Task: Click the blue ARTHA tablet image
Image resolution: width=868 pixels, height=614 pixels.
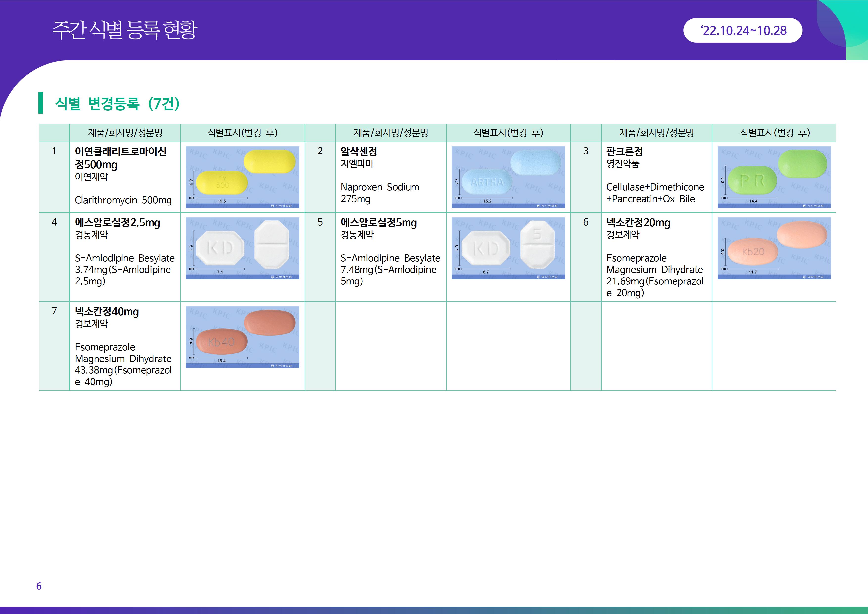Action: [508, 177]
